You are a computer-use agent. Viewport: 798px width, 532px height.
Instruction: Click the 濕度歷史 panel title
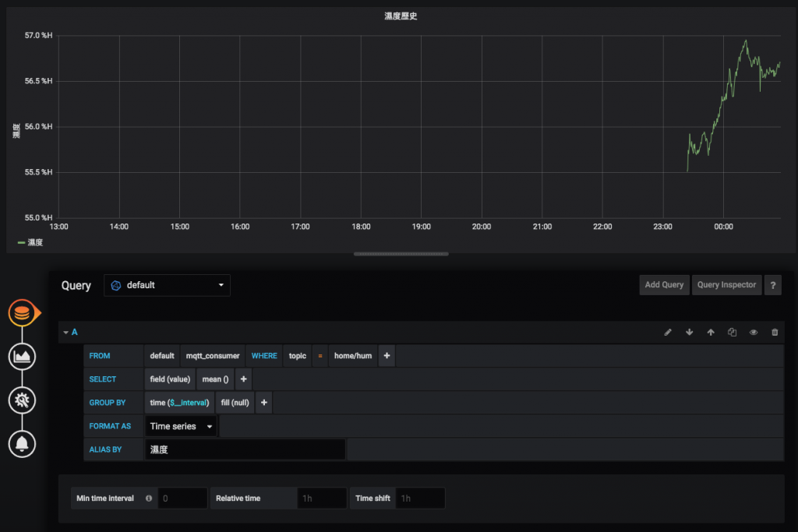click(x=401, y=16)
